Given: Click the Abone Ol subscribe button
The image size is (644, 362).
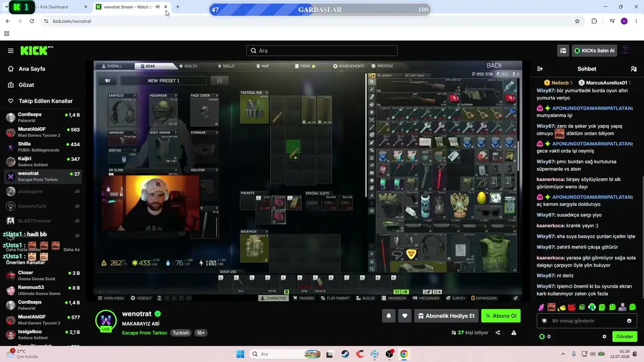Looking at the screenshot, I should [501, 316].
